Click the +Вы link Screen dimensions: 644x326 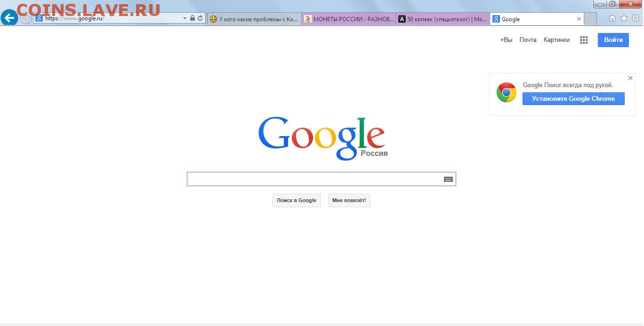point(506,40)
